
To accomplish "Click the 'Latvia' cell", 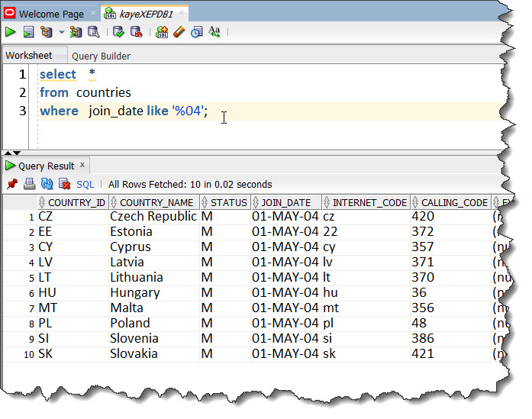I will click(x=153, y=263).
